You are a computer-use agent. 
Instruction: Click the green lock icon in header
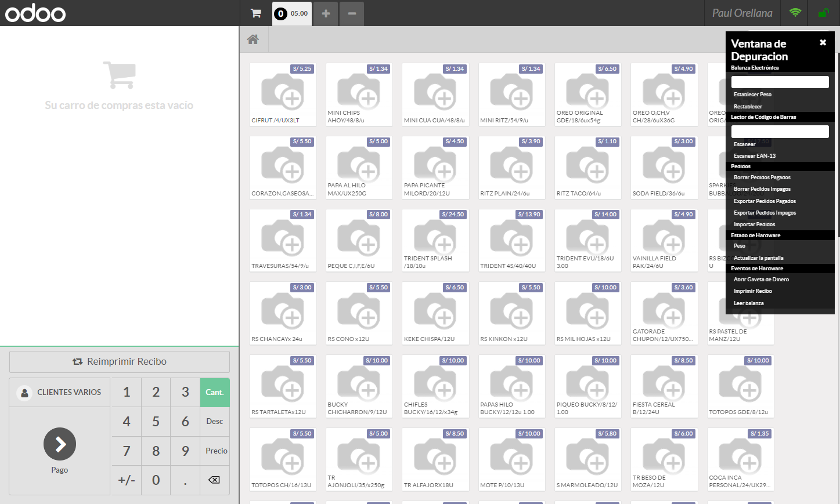pyautogui.click(x=823, y=13)
